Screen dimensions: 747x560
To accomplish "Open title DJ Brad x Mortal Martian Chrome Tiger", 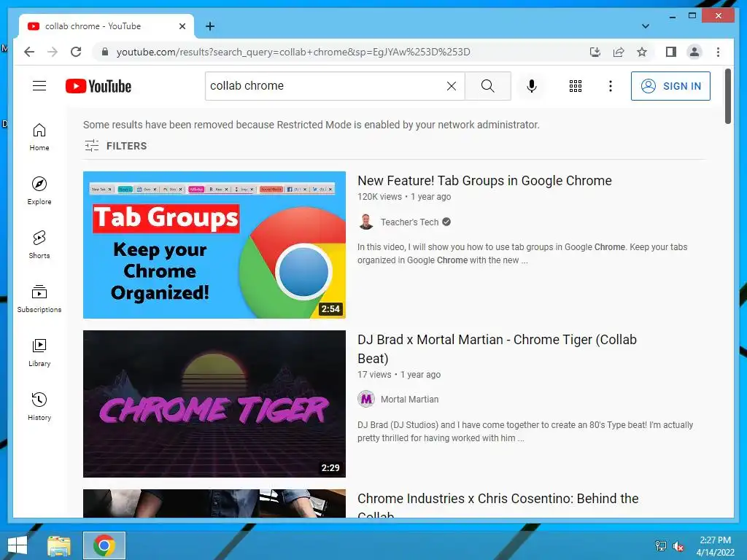I will (x=497, y=349).
